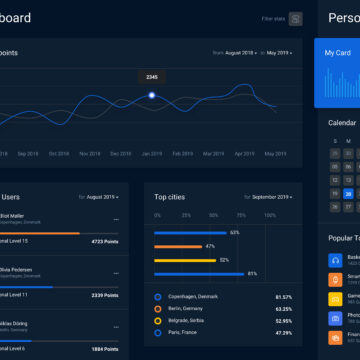Viewport: 360px width, 360px height.
Task: Expand 'August 2019' Users dropdown
Action: click(x=103, y=197)
